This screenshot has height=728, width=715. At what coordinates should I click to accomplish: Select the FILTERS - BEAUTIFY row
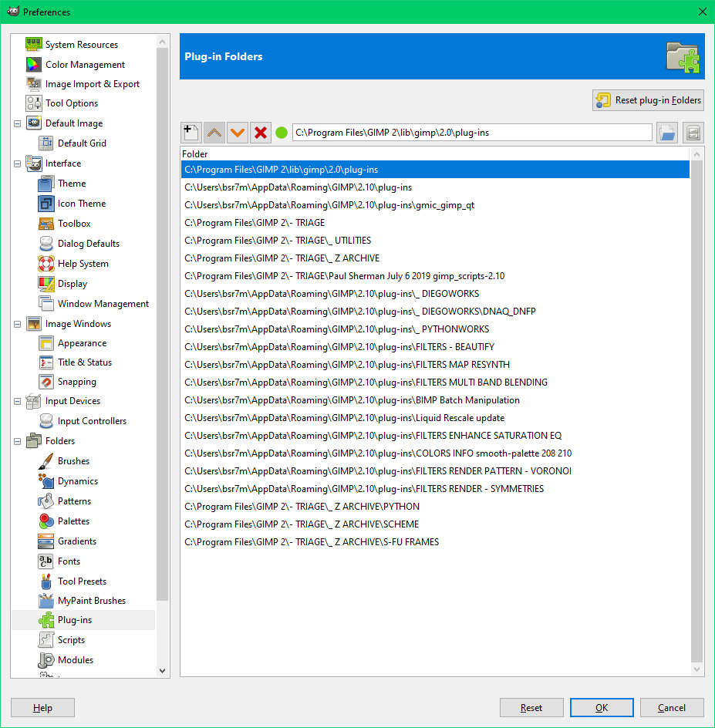pos(435,346)
